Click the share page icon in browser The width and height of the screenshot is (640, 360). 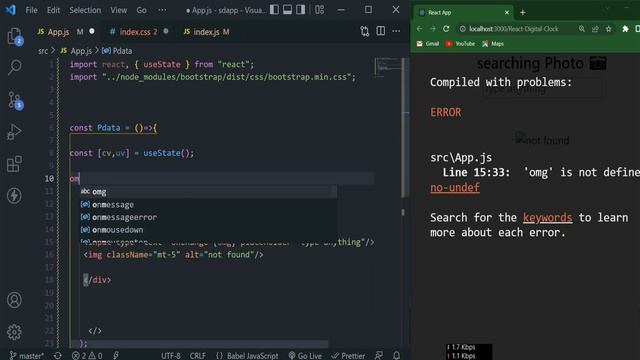tap(595, 29)
